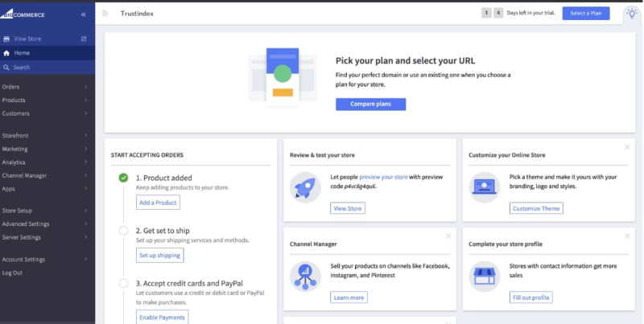Click the Channel Manager network icon
This screenshot has width=644, height=324.
(x=305, y=275)
